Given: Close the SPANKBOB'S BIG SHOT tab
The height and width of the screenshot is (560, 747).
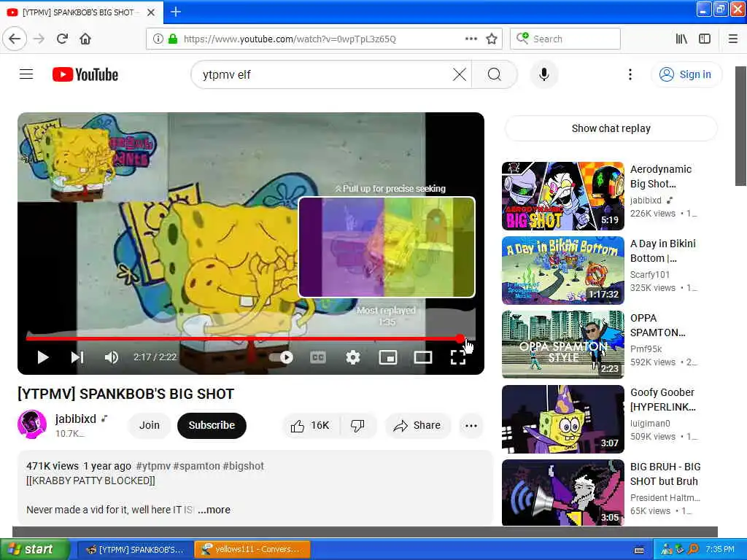Looking at the screenshot, I should point(151,12).
